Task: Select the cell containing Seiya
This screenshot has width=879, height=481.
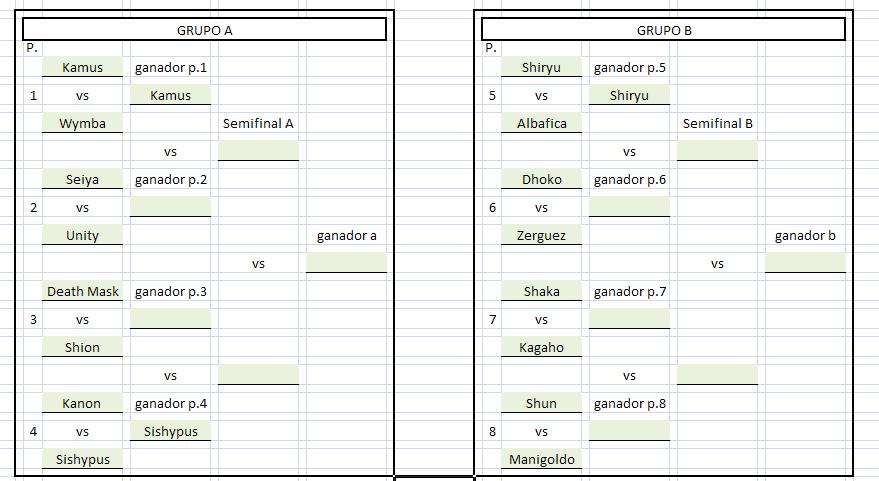Action: click(x=82, y=180)
